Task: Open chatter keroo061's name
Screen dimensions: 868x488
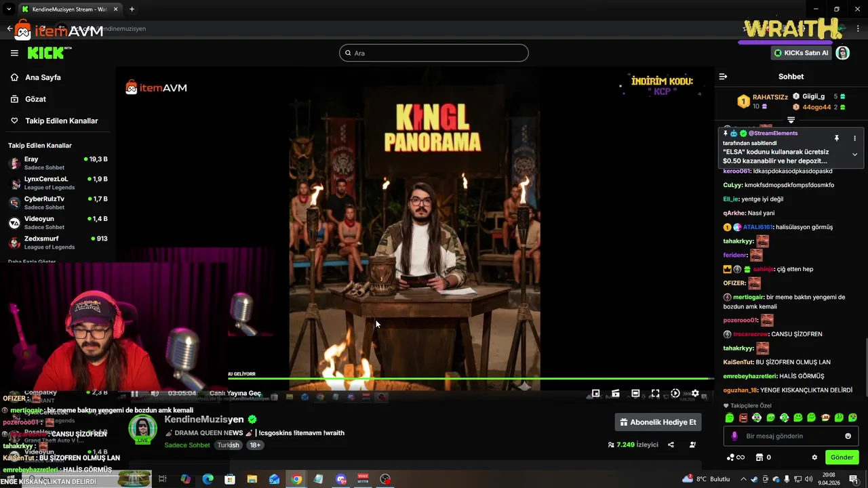Action: pos(736,171)
